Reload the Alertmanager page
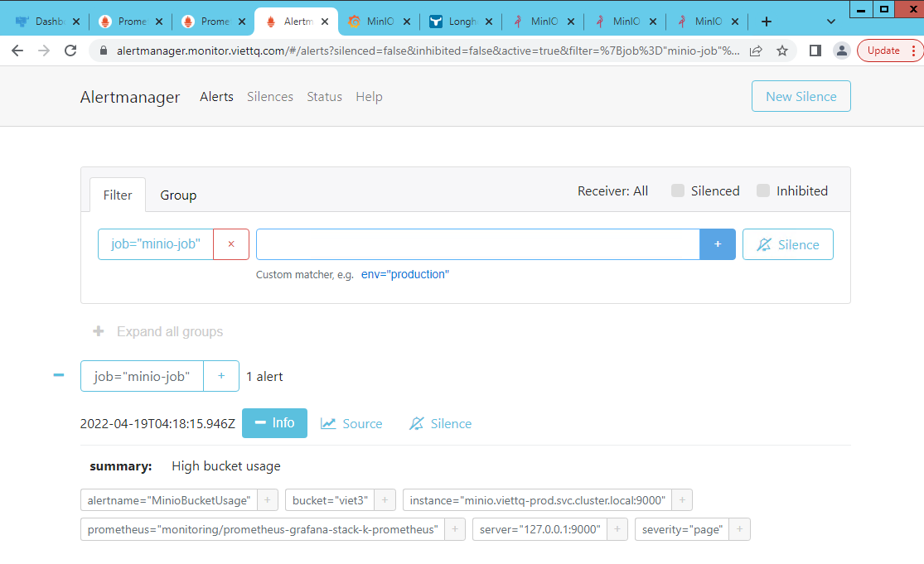This screenshot has width=924, height=564. [70, 51]
